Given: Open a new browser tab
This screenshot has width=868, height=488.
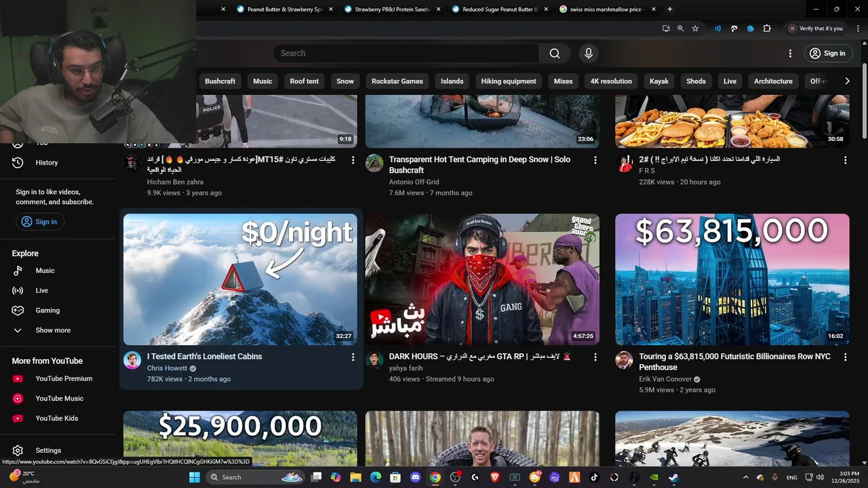Looking at the screenshot, I should pyautogui.click(x=670, y=9).
